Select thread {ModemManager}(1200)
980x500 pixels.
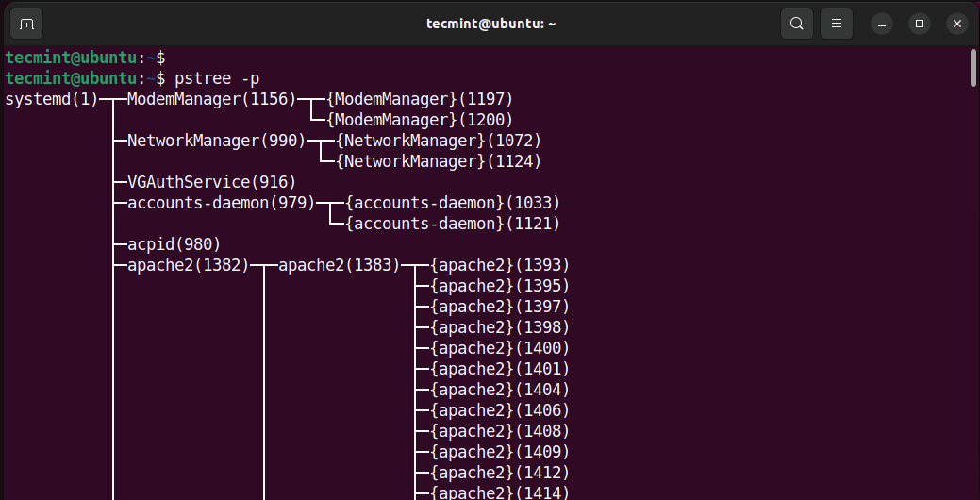(x=420, y=120)
